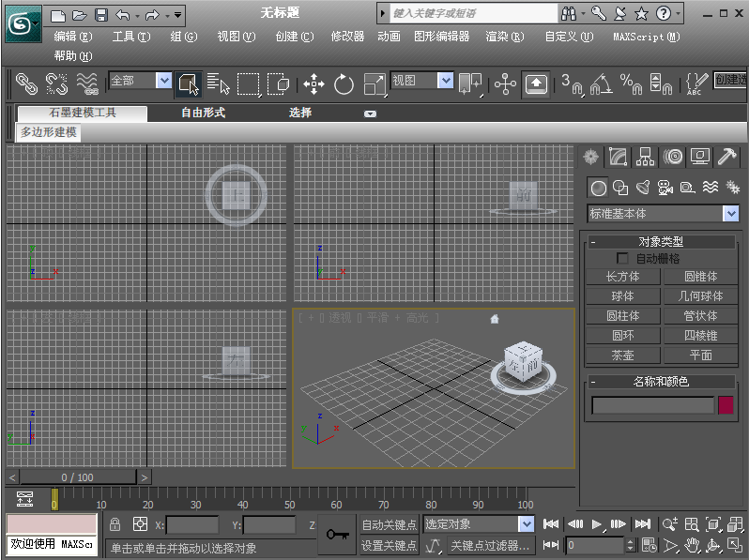Activate the Select Object tool
The image size is (749, 560).
189,84
